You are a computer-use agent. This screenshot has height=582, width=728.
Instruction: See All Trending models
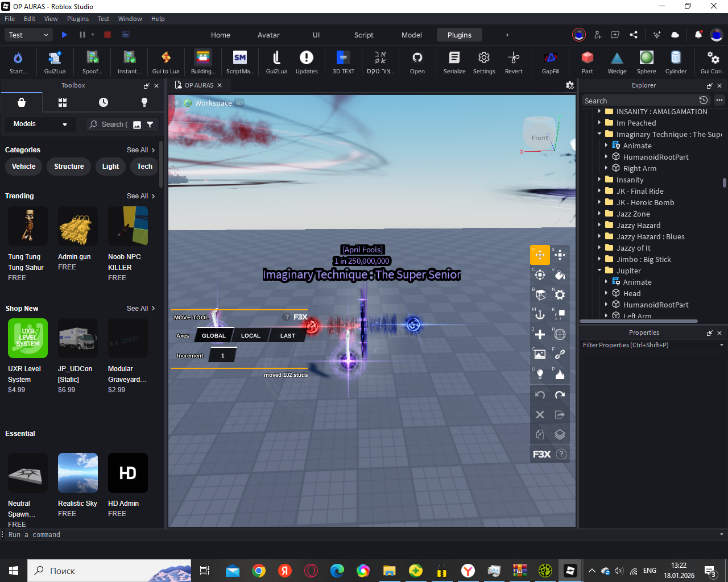pos(140,196)
